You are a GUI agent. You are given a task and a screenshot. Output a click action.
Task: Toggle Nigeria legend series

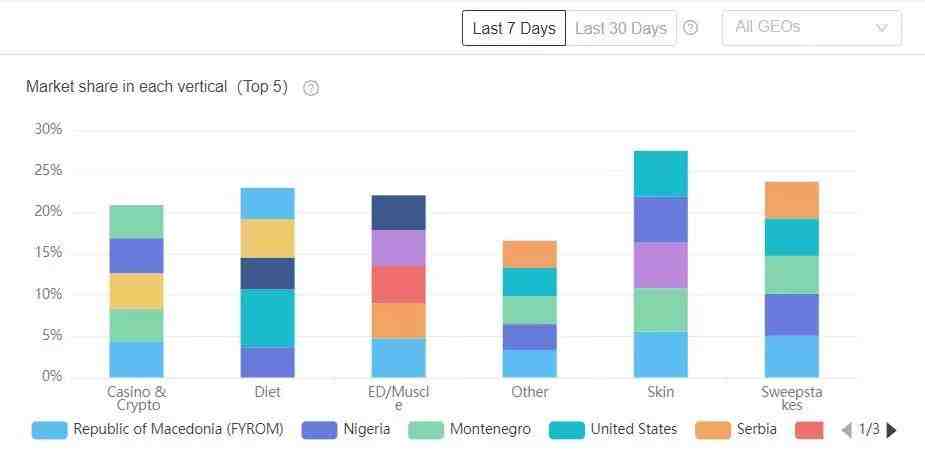point(346,430)
